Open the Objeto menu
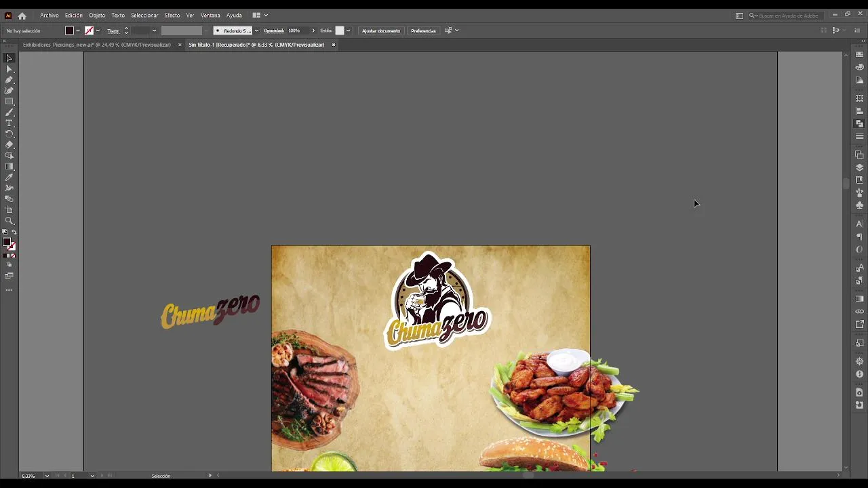Screen dimensions: 868x488 click(x=97, y=16)
